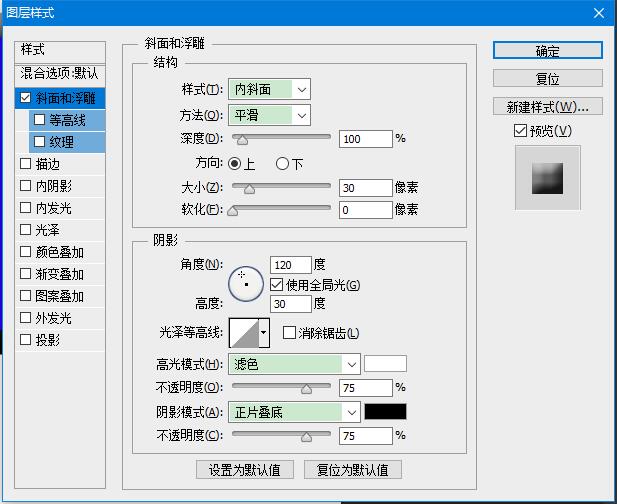
Task: Select the 描边 style item
Action: pyautogui.click(x=47, y=164)
